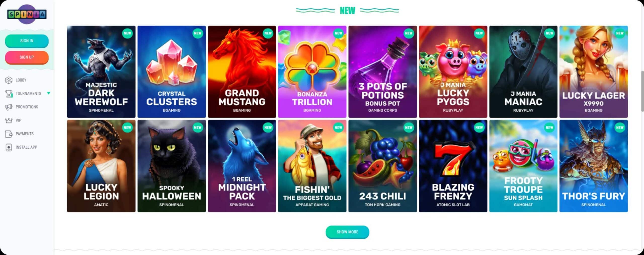Click the page vertical scrollbar
The image size is (644, 255).
[x=642, y=91]
